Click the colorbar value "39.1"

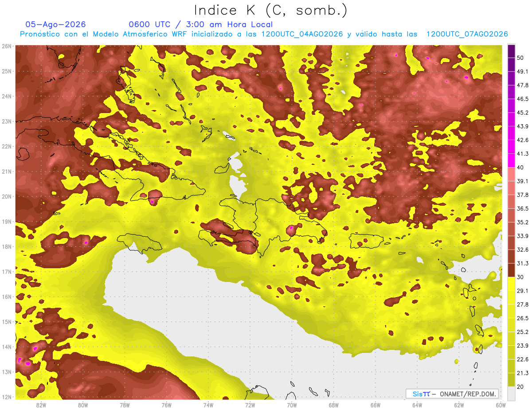pos(522,181)
